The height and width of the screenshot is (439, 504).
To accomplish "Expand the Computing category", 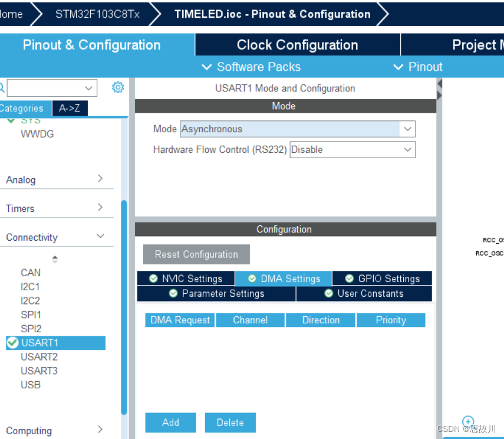I will click(57, 430).
